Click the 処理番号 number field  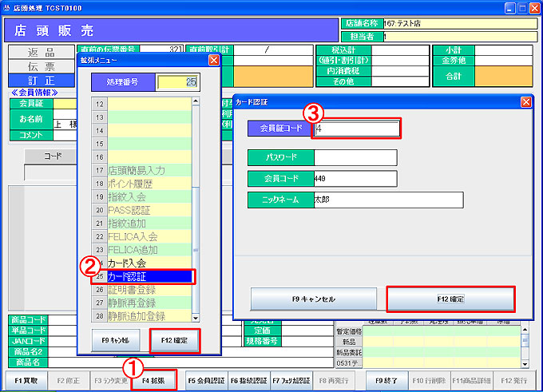click(x=177, y=81)
